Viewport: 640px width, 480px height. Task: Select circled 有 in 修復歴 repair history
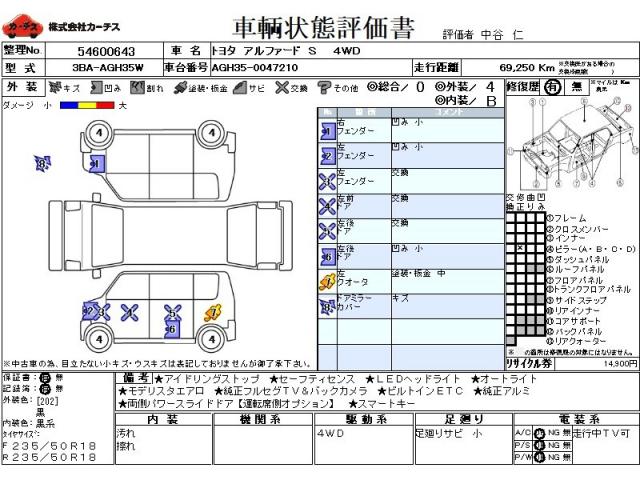[553, 87]
